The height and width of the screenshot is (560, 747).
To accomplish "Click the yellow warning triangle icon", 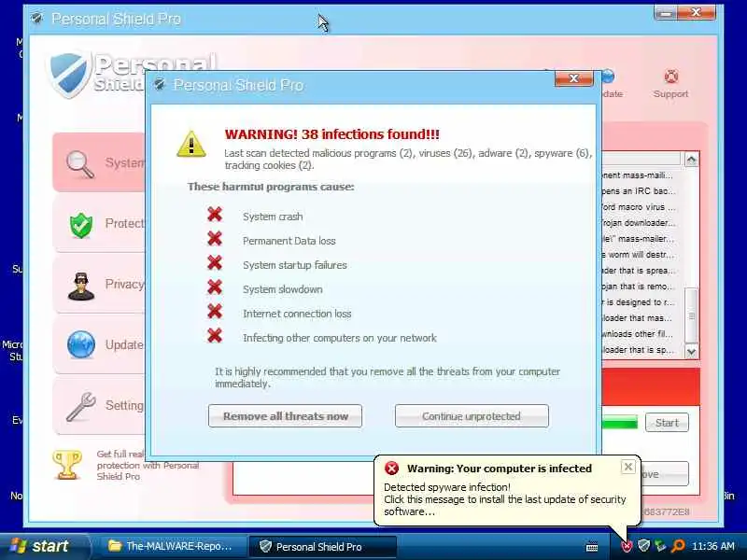I will (x=191, y=145).
